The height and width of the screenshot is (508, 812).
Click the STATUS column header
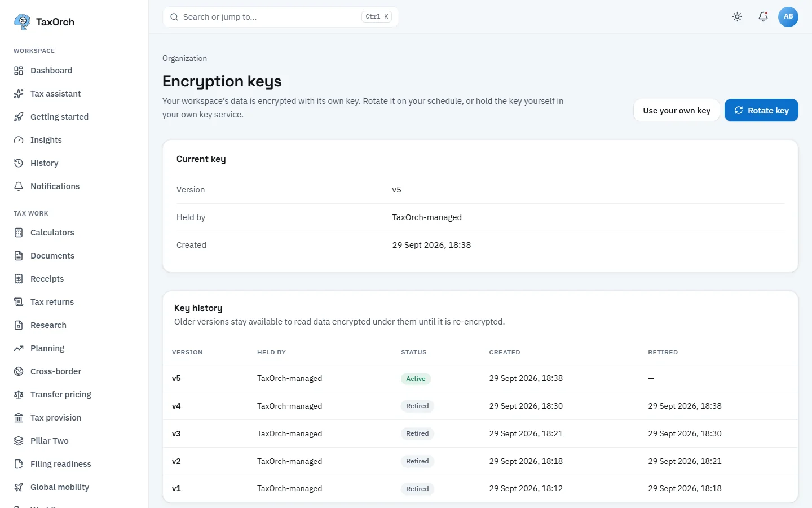point(414,352)
